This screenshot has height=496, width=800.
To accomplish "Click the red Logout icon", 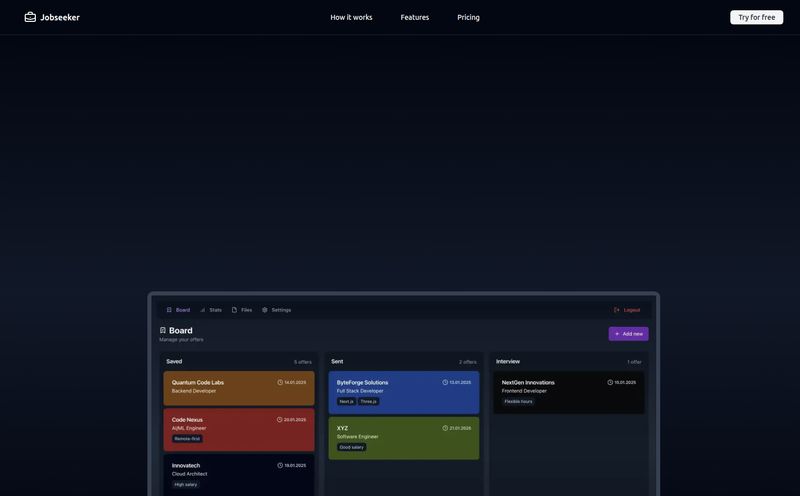I will (x=617, y=310).
